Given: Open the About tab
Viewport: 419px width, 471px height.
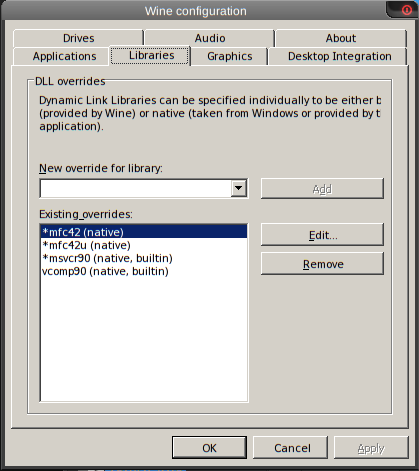Looking at the screenshot, I should coord(341,38).
